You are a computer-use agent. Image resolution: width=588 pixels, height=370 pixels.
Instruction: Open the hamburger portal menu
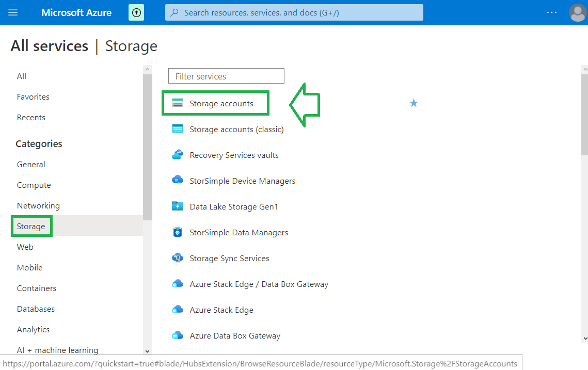13,13
